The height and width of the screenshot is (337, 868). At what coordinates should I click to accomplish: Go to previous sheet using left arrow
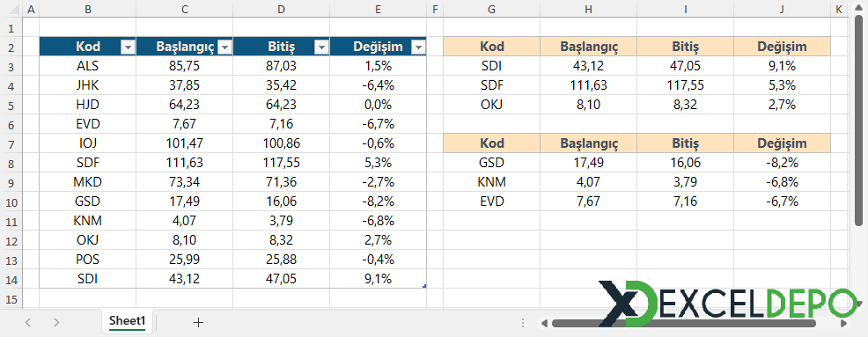coord(28,323)
